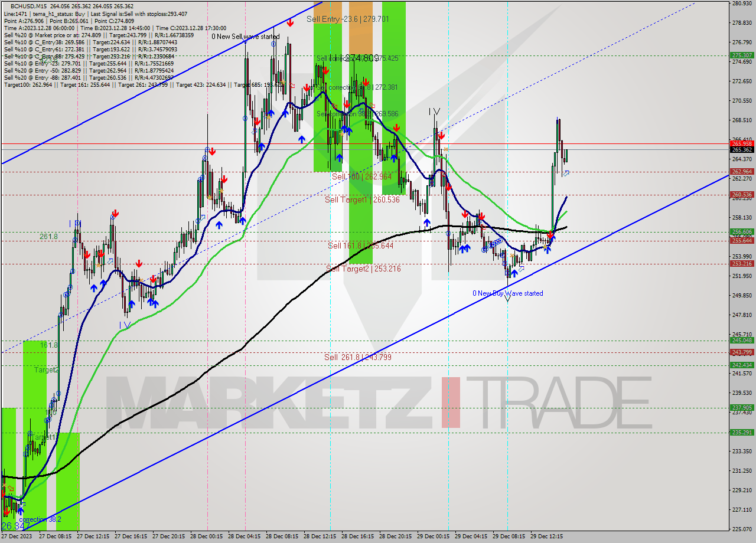Click the 280.930 price axis value
The height and width of the screenshot is (543, 756).
(x=742, y=4)
